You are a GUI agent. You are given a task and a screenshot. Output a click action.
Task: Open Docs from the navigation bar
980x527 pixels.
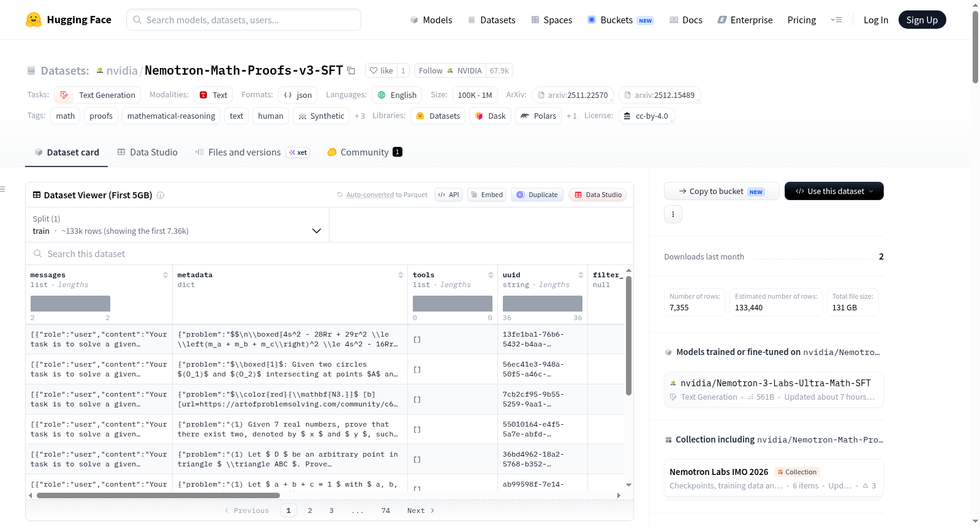pyautogui.click(x=686, y=20)
